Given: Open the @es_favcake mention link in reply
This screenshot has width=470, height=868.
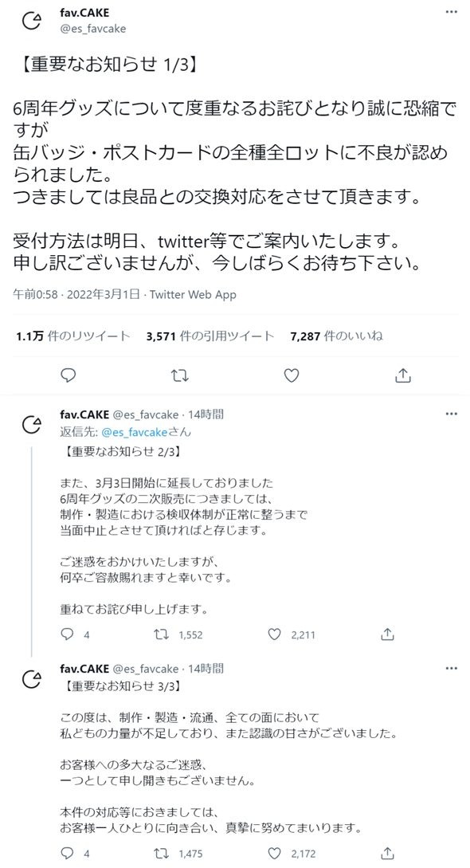Looking at the screenshot, I should 135,432.
